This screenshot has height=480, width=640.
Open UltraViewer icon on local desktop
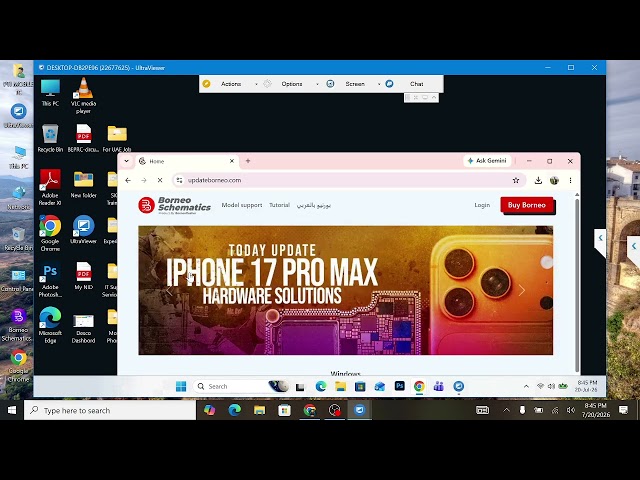click(18, 116)
